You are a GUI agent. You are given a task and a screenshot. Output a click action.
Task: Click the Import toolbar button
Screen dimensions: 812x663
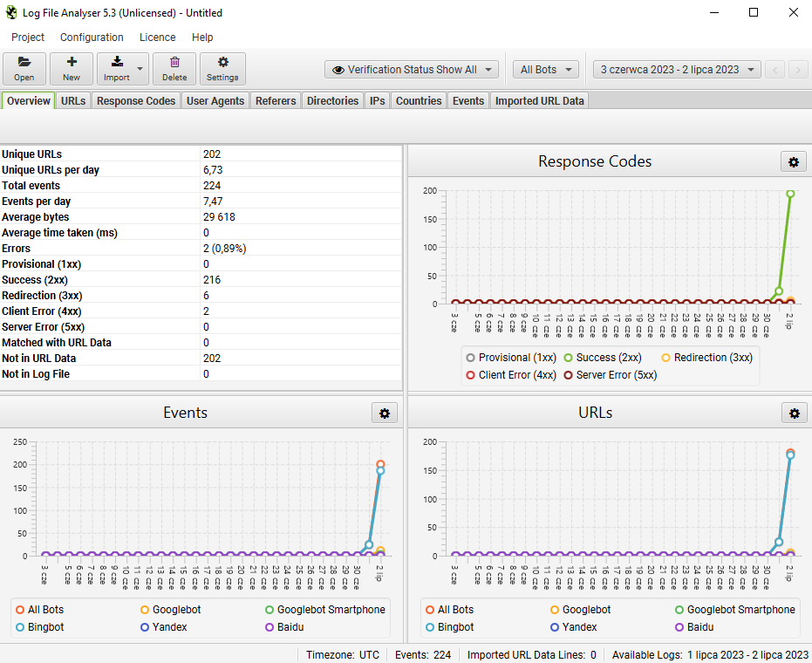pos(117,69)
